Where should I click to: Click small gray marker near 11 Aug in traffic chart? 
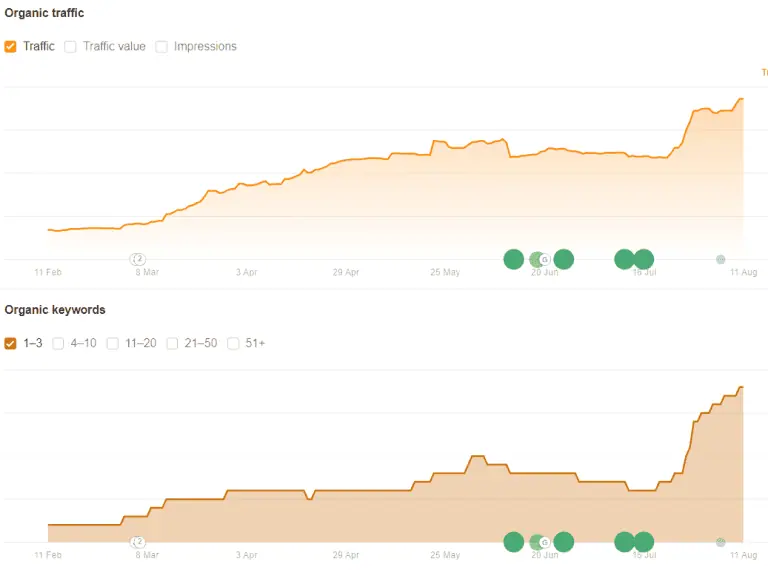(x=720, y=260)
